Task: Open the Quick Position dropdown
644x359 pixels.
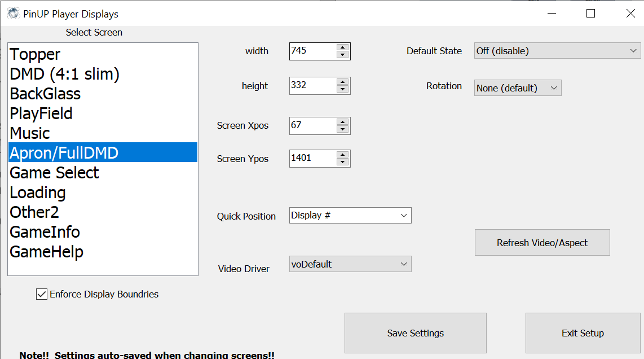Action: click(x=350, y=216)
